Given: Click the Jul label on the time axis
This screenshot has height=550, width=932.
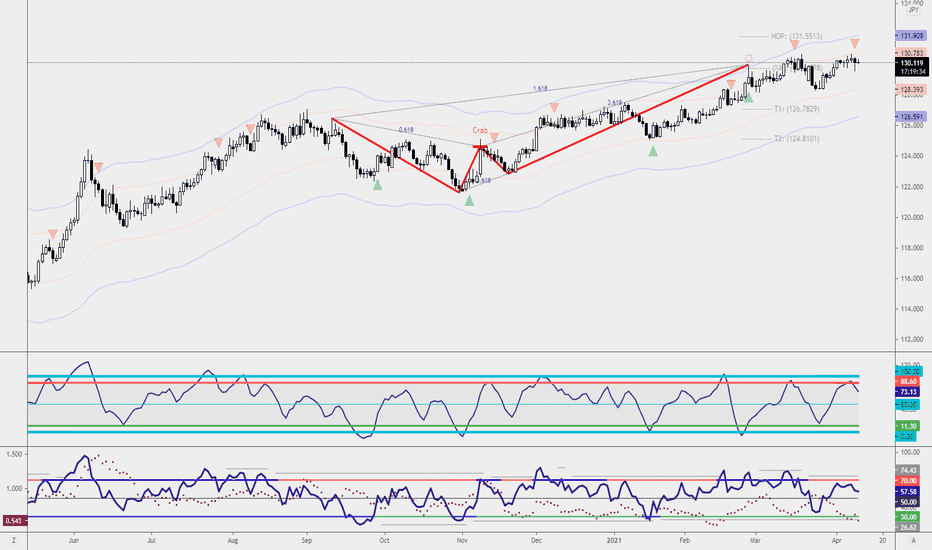Looking at the screenshot, I should point(152,540).
